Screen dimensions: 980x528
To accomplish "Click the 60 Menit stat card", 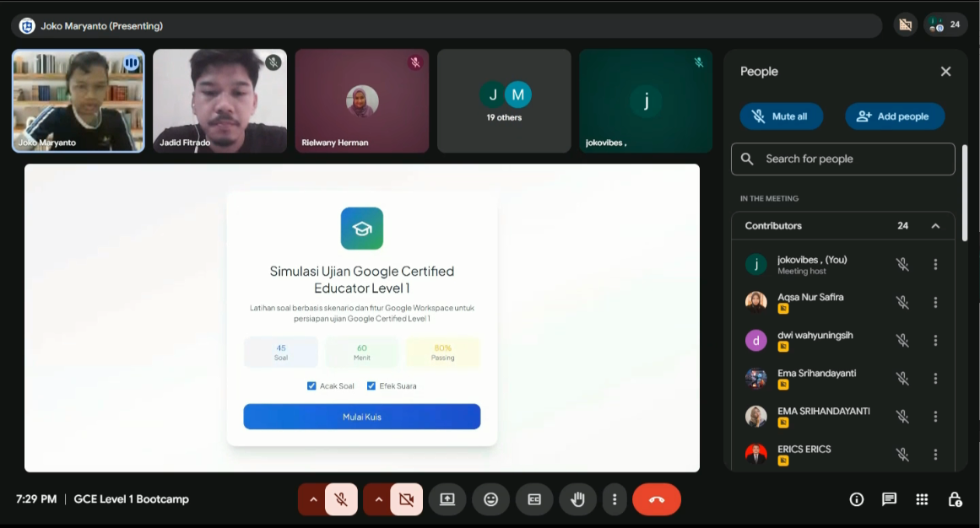I will 362,353.
